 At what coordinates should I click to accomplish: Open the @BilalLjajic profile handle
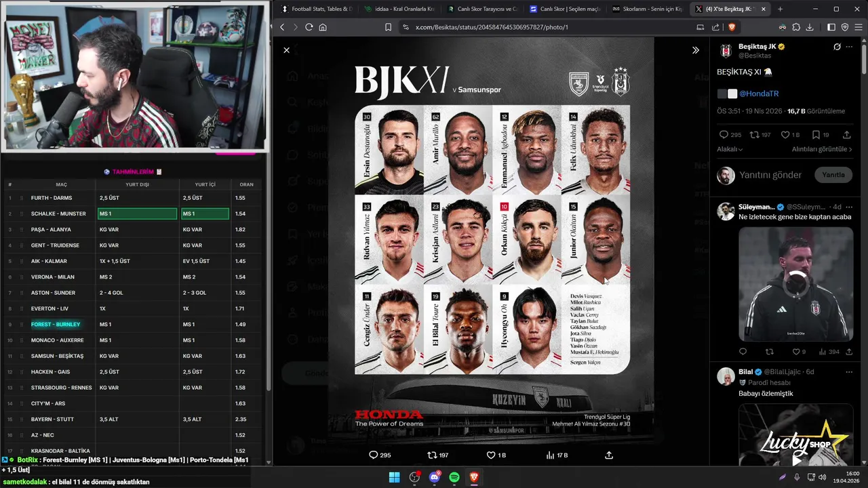(x=783, y=372)
